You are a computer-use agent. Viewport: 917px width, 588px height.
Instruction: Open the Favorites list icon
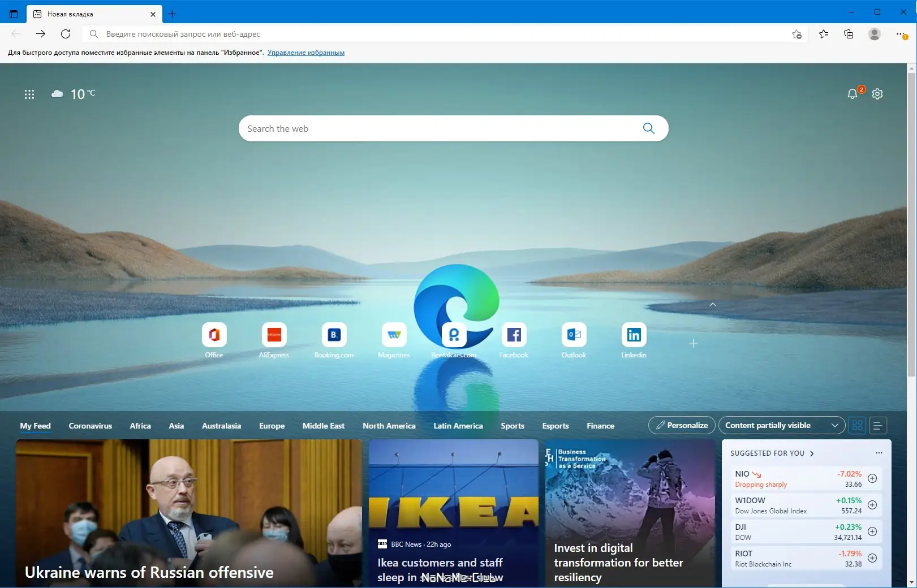pos(824,34)
